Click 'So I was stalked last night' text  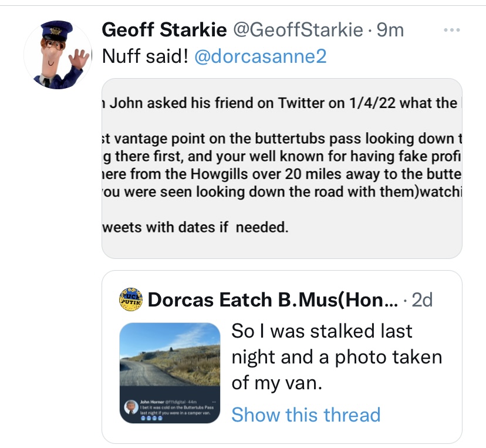click(x=322, y=331)
